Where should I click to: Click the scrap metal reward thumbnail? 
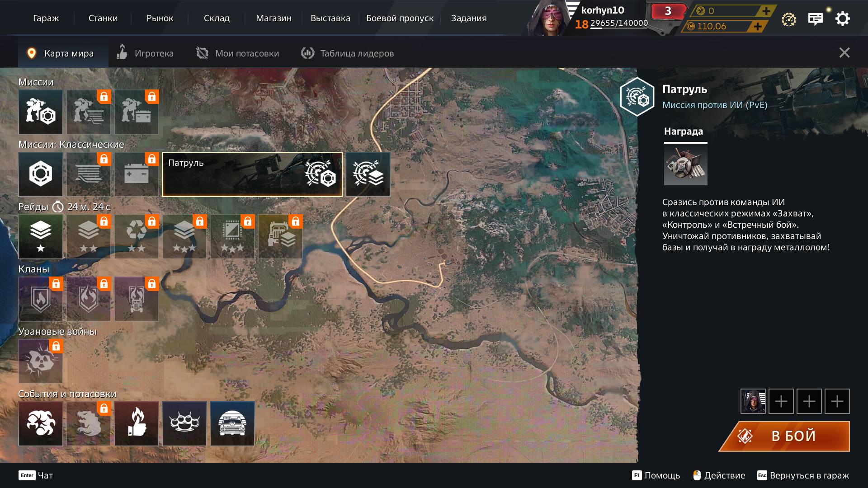pyautogui.click(x=685, y=165)
